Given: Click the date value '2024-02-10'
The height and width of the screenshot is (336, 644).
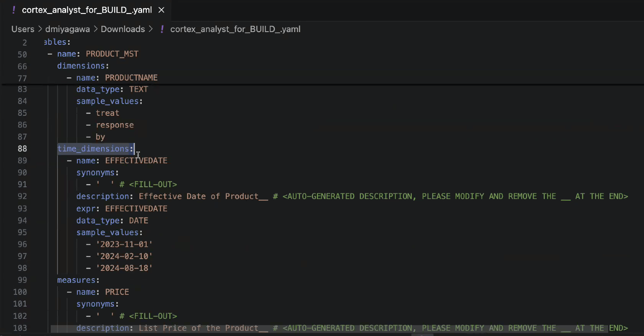Looking at the screenshot, I should point(124,256).
